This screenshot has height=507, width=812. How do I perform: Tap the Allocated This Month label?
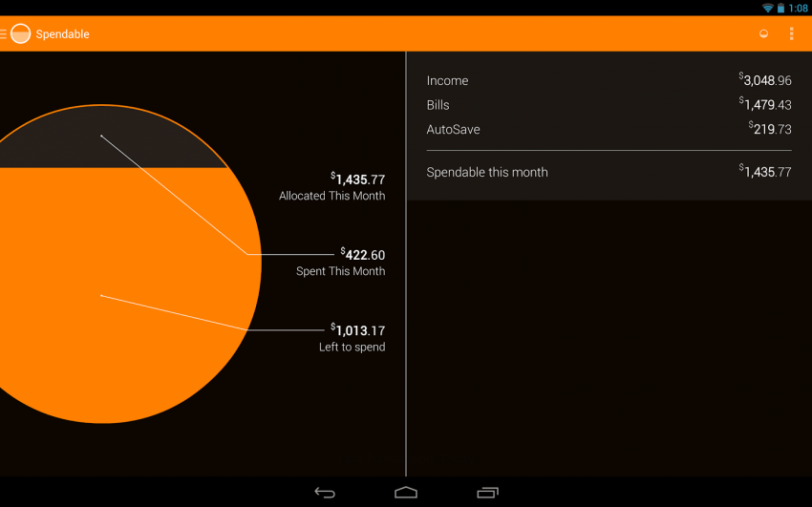pyautogui.click(x=331, y=196)
